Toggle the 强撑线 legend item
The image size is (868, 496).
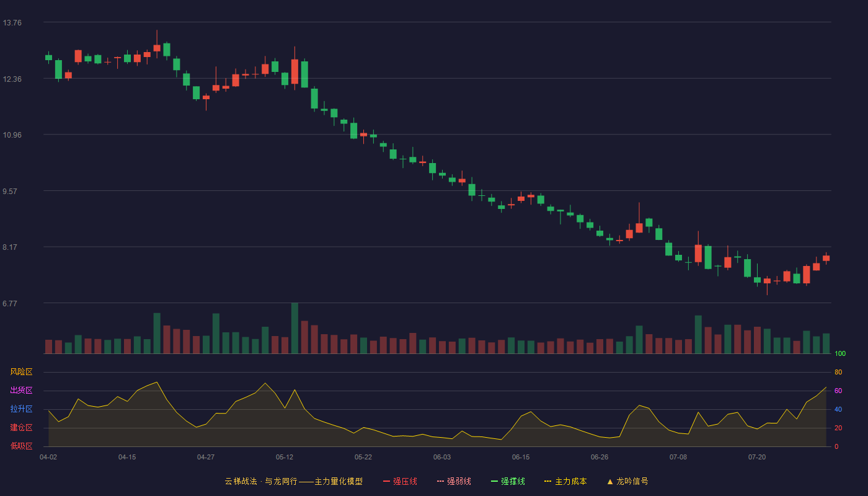click(x=508, y=481)
